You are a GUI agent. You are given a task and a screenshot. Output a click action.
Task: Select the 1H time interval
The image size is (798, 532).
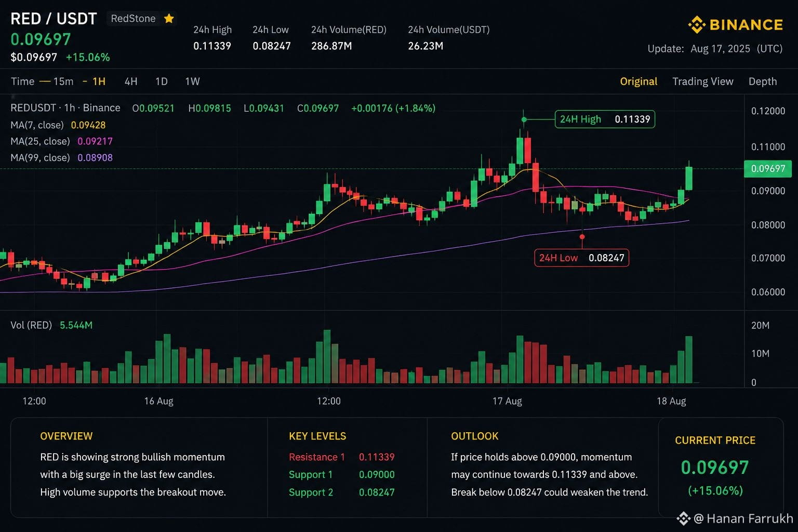99,82
